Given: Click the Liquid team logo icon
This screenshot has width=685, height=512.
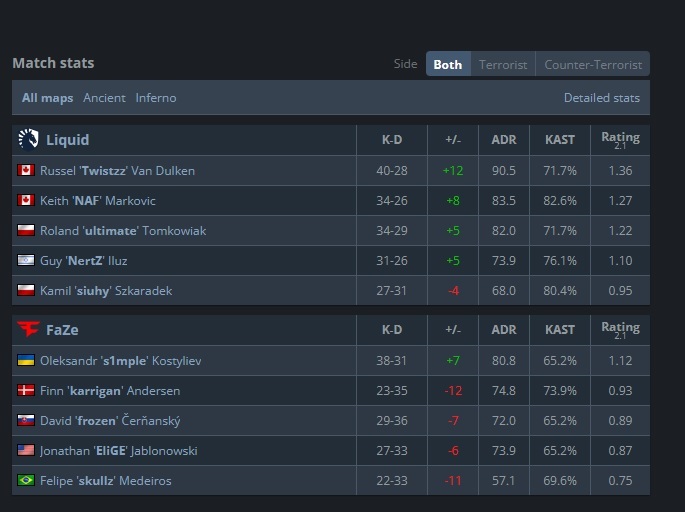Looking at the screenshot, I should [28, 140].
